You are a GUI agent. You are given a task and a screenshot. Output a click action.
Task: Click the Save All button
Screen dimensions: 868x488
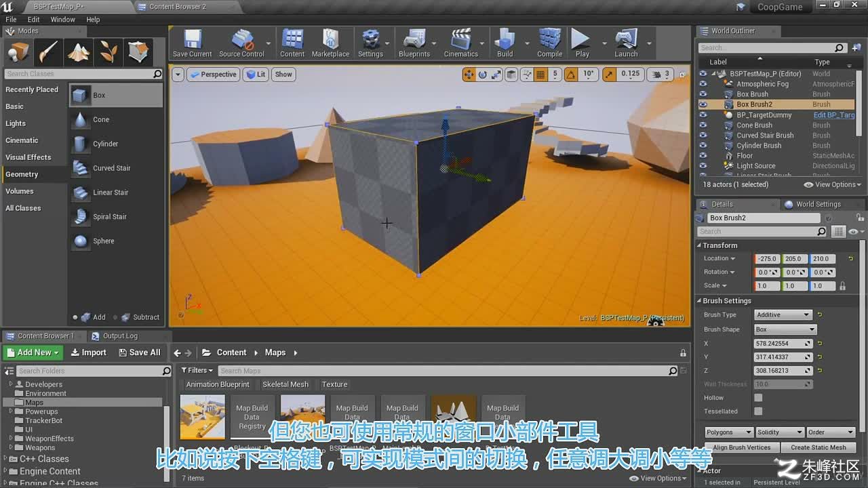pyautogui.click(x=139, y=352)
